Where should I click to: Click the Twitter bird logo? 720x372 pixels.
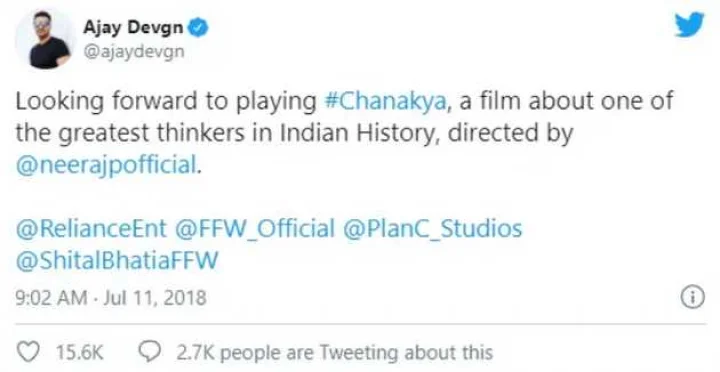689,24
